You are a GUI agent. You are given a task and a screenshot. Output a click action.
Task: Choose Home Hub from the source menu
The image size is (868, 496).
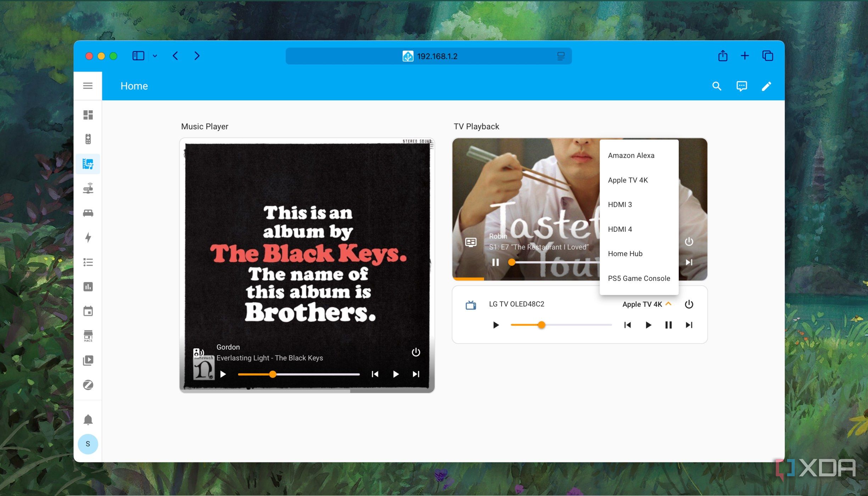(639, 254)
